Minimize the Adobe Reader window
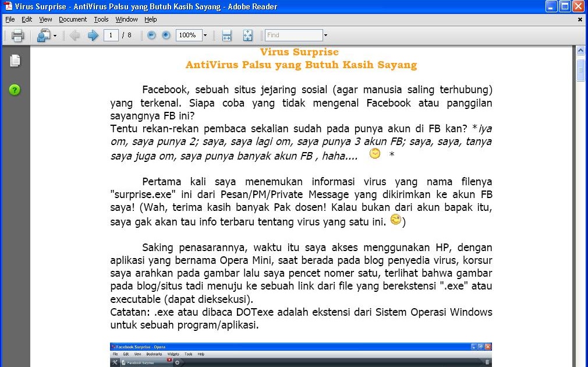 click(x=551, y=6)
